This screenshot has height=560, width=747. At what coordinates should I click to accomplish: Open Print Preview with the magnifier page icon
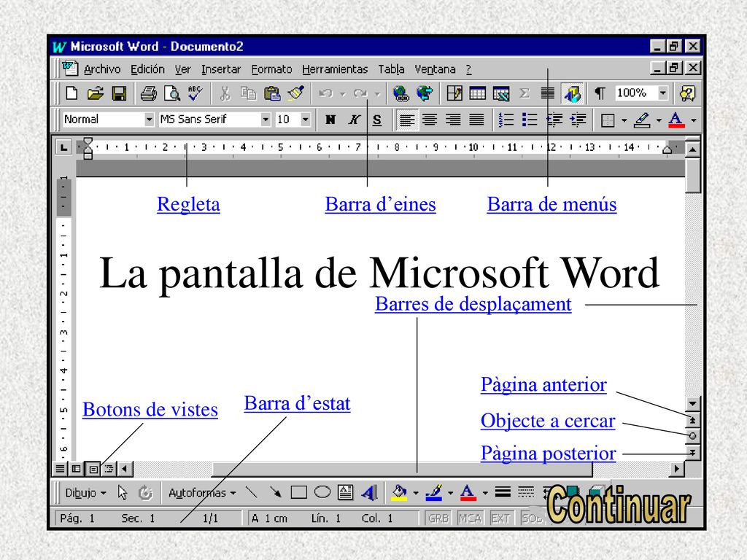coord(172,93)
